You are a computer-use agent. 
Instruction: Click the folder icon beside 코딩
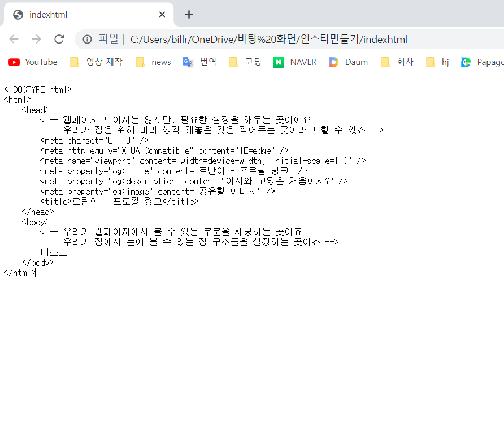click(233, 62)
